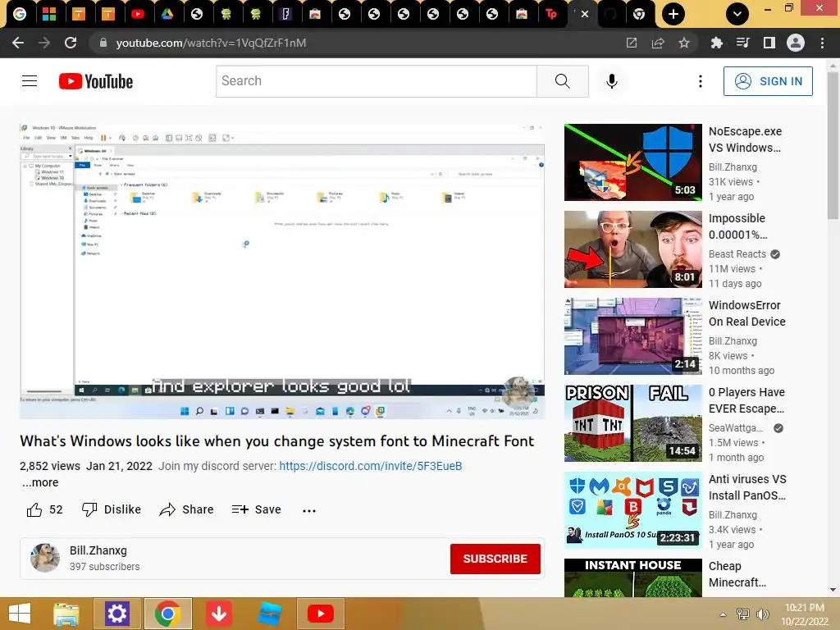Screen dimensions: 840x630
Task: Go back to the previous page
Action: pyautogui.click(x=18, y=43)
